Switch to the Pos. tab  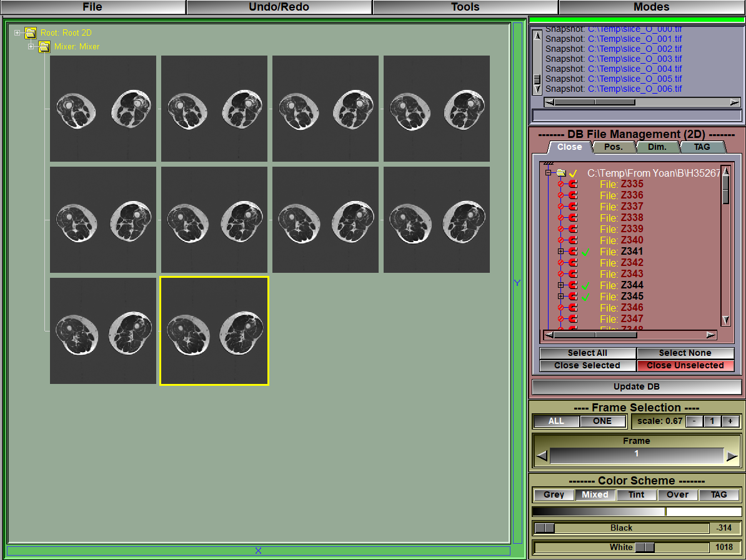pos(614,147)
